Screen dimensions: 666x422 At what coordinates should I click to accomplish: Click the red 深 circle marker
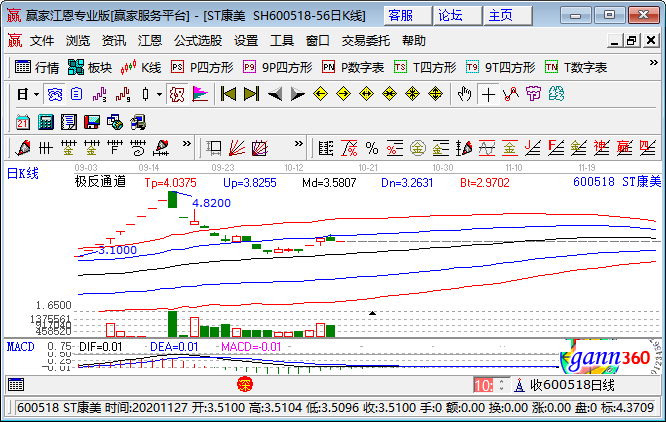[x=245, y=385]
